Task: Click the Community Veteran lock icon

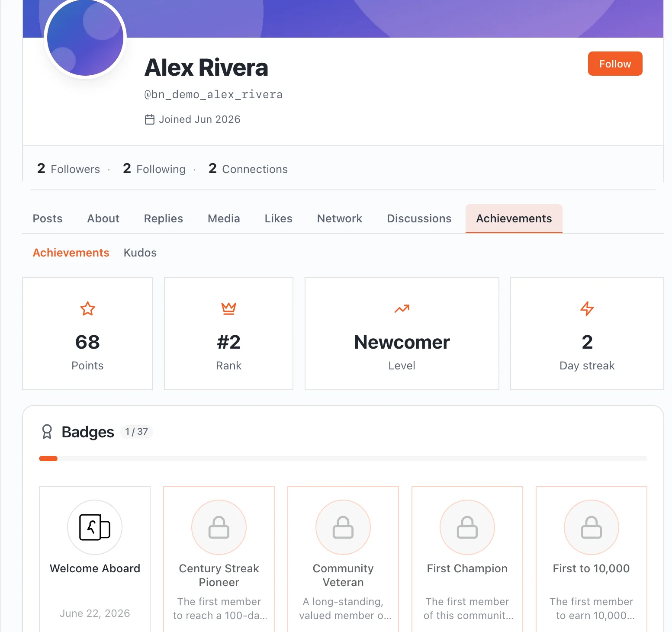Action: point(343,527)
